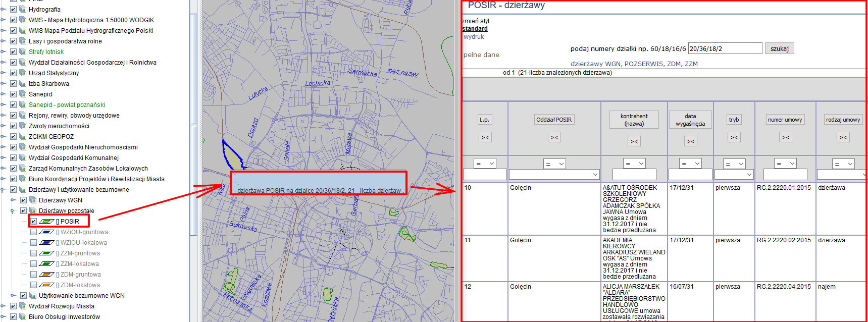
Task: Open the operator dropdown under tryb column
Action: (734, 164)
